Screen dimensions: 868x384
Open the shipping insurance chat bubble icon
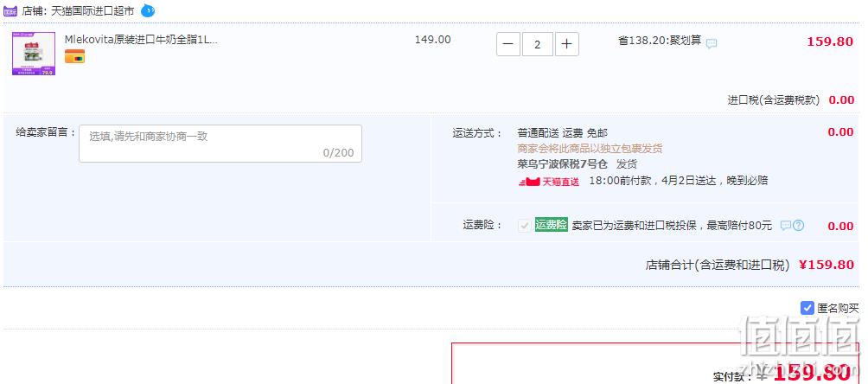[786, 226]
